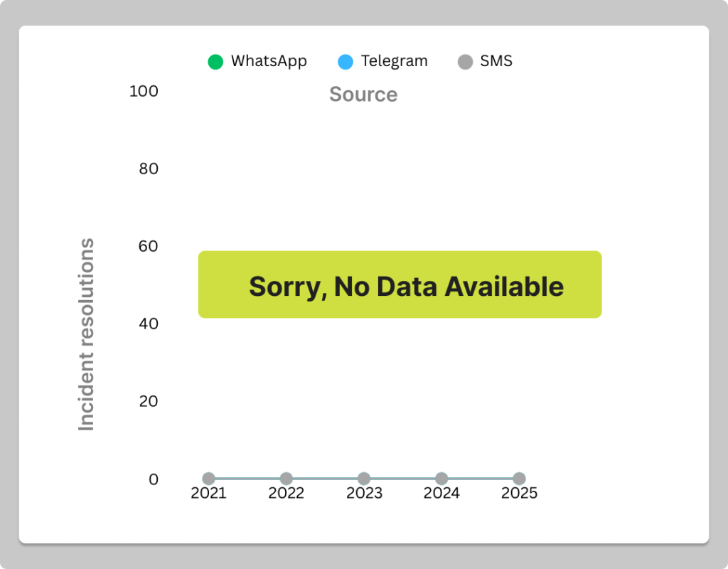The image size is (728, 569).
Task: Click the blue Telegram legend dot
Action: [x=346, y=62]
